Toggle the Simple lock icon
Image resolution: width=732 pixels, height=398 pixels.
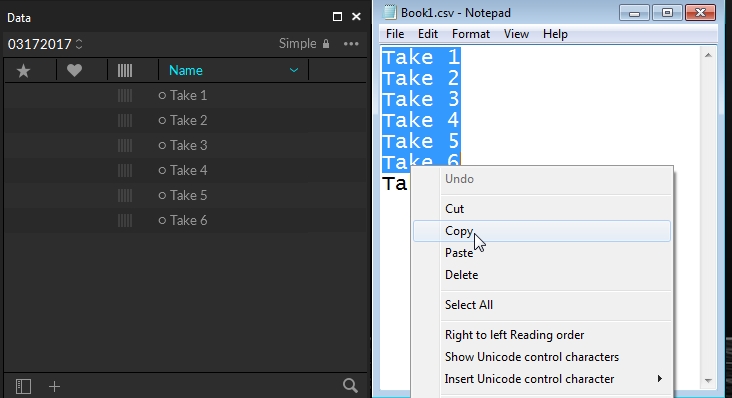pos(326,44)
